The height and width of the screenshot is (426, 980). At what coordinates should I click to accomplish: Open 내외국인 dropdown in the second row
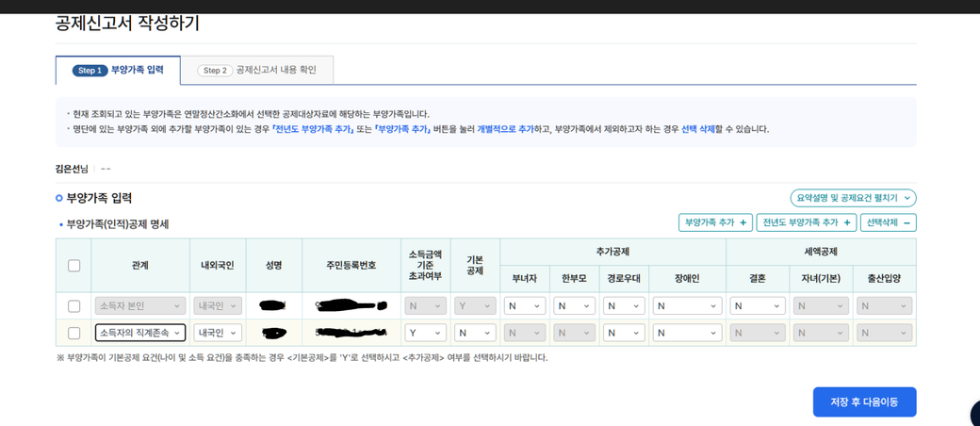[x=218, y=333]
